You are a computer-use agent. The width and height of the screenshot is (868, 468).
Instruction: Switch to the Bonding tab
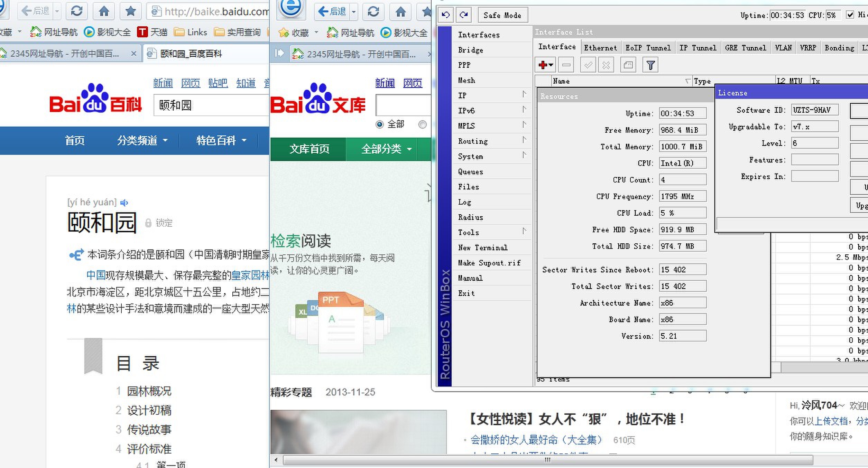click(839, 48)
